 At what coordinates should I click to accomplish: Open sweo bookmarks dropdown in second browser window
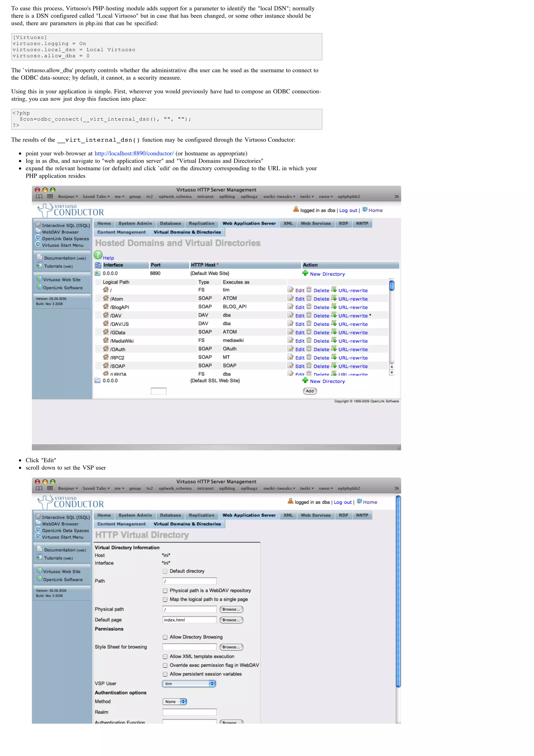coord(326,488)
